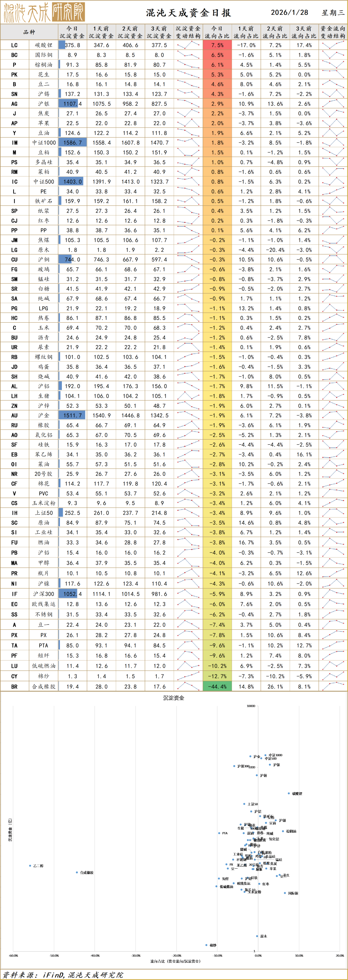Click the data bar cell 1403.0 for 中证500
The image size is (348, 980).
tap(72, 181)
